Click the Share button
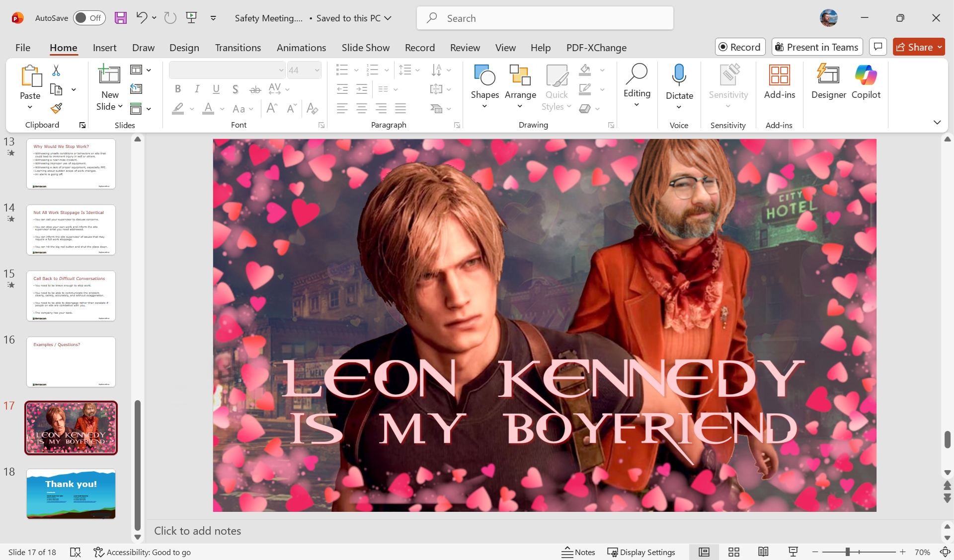Viewport: 954px width, 560px height. click(x=914, y=47)
